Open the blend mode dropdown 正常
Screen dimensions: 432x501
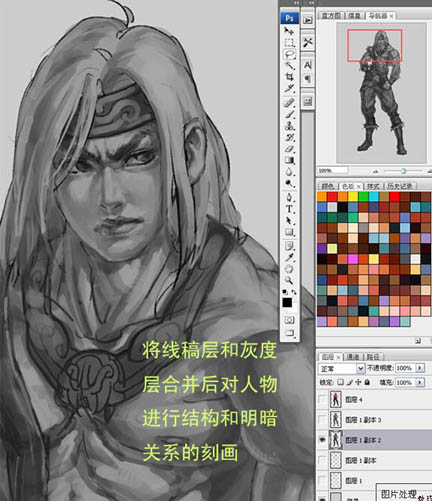coord(341,368)
